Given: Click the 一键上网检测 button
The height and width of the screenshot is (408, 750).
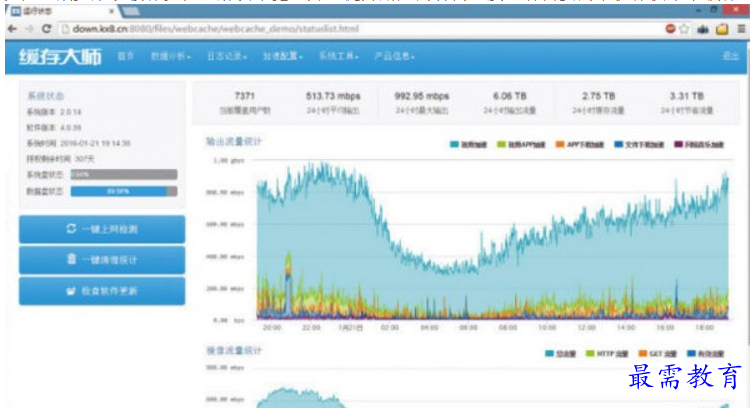Looking at the screenshot, I should [x=102, y=229].
